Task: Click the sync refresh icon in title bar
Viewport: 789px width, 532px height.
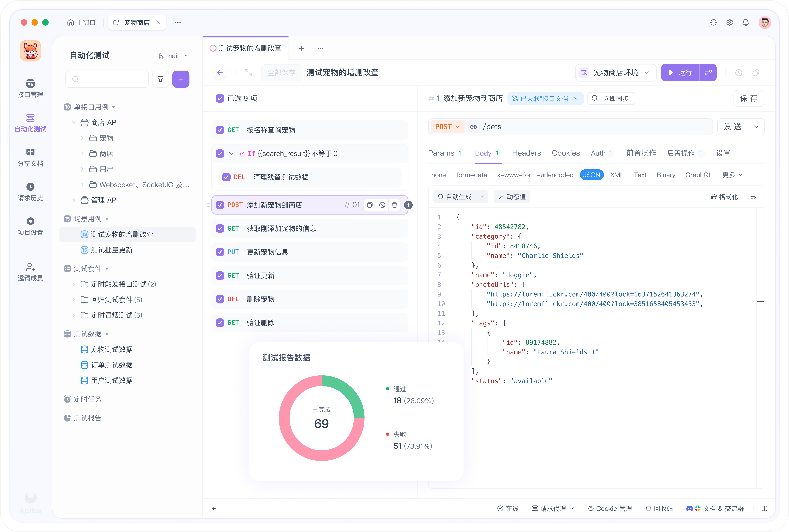Action: coord(713,22)
